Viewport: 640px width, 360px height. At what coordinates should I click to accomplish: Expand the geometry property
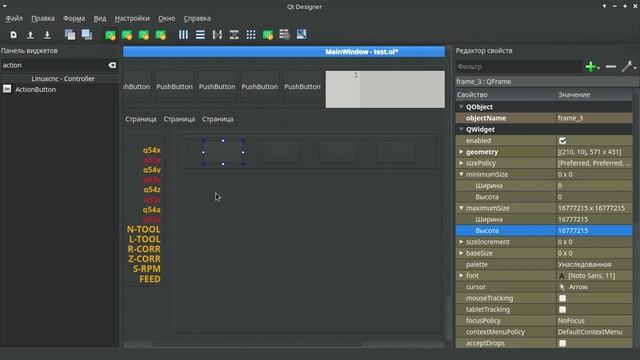(461, 152)
